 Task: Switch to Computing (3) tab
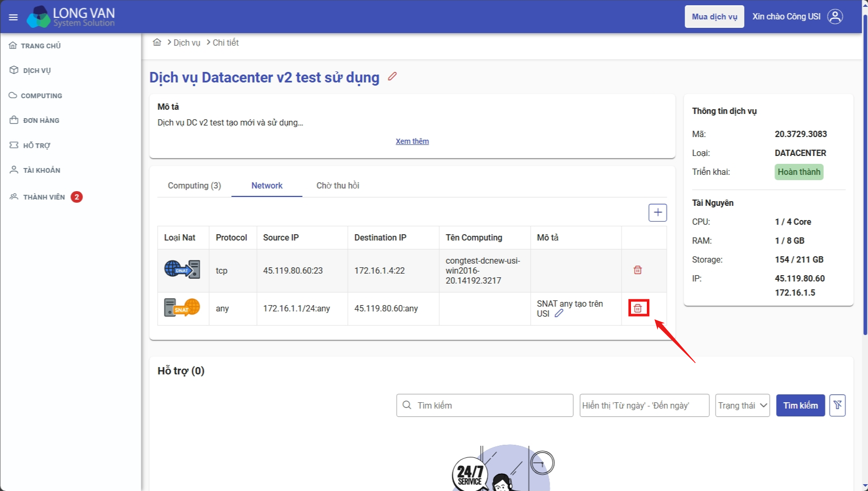pos(194,185)
